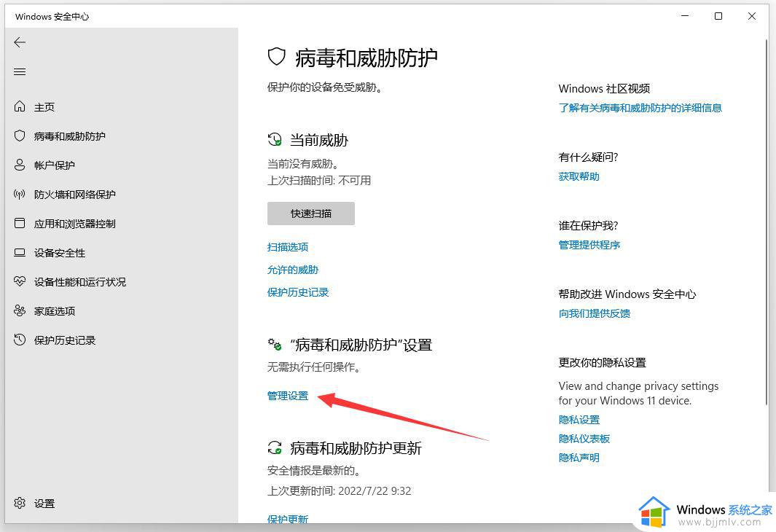The width and height of the screenshot is (776, 532).
Task: Click the 管理设置 link
Action: click(288, 396)
